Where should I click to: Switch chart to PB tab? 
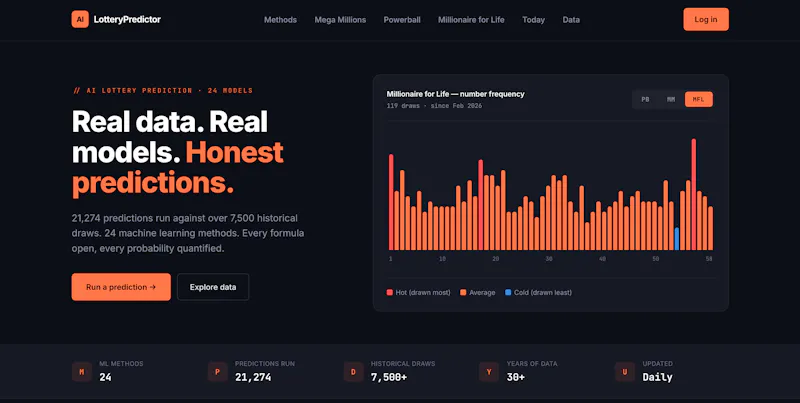tap(645, 99)
